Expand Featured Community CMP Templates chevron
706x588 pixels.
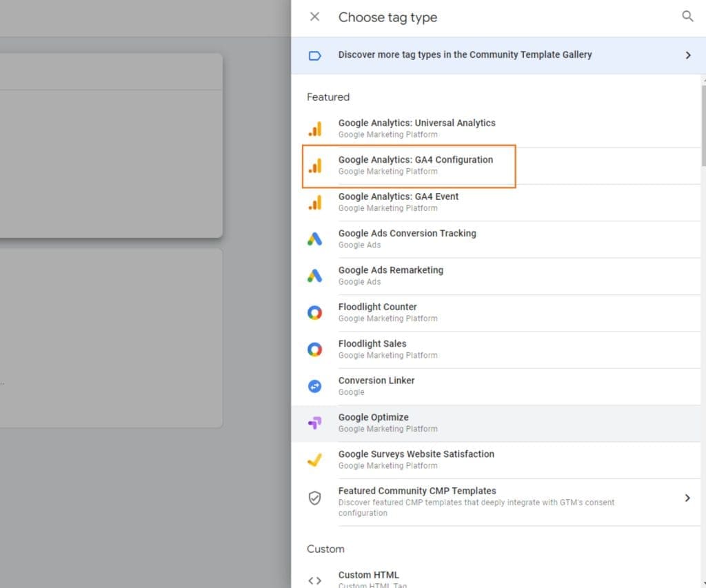687,498
